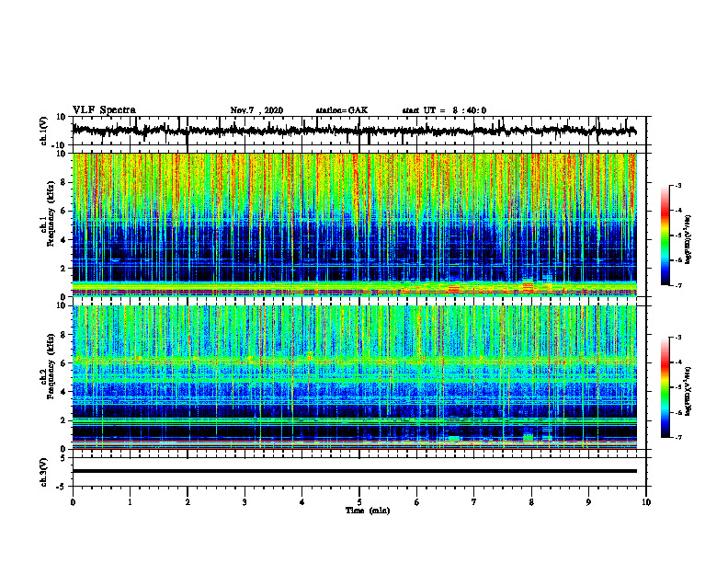728x563 pixels.
Task: Click the 'ch.3(V)' axis label
Action: pos(44,473)
